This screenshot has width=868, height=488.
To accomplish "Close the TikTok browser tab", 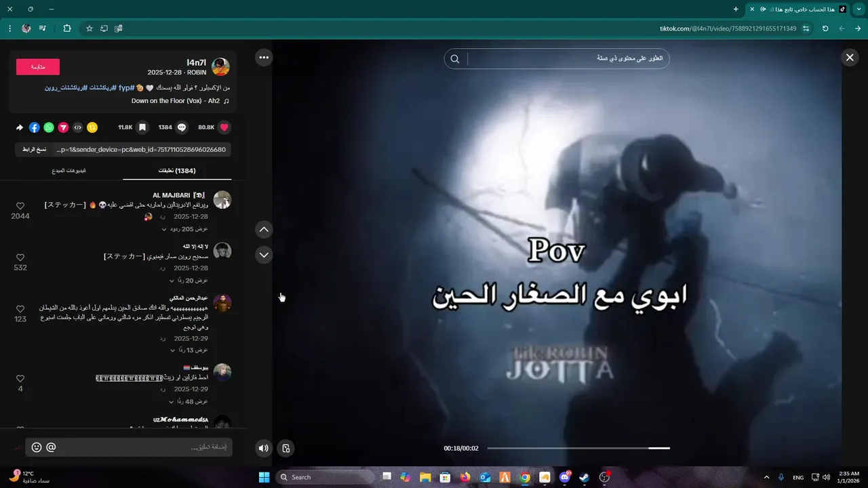I will click(x=752, y=9).
